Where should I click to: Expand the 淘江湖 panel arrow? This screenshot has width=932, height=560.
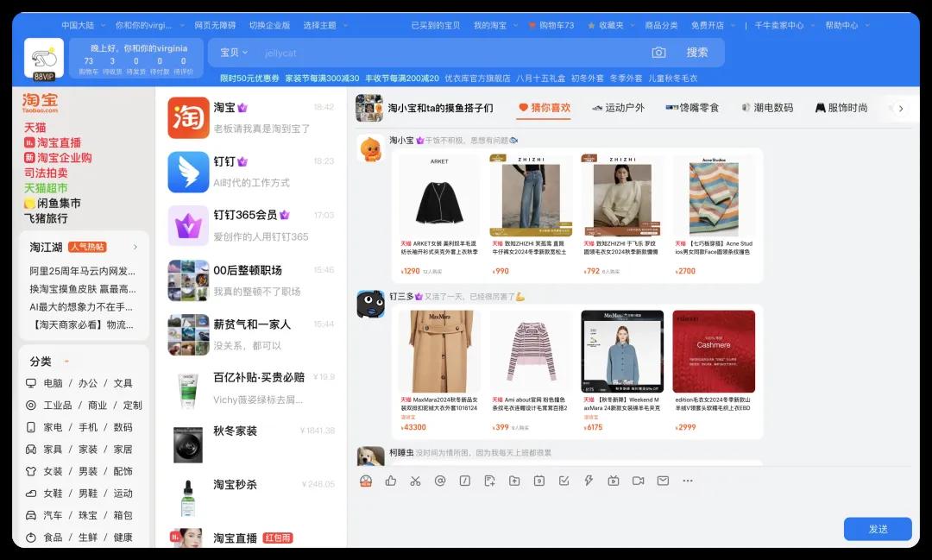tap(135, 247)
